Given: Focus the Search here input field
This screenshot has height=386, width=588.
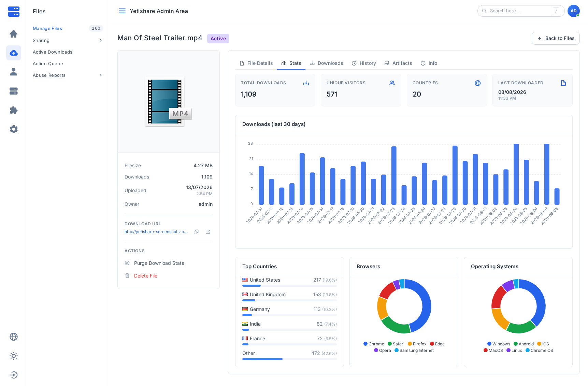Looking at the screenshot, I should [521, 11].
